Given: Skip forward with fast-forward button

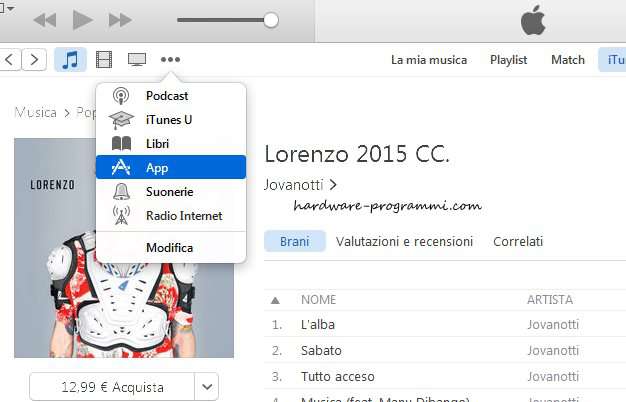Looking at the screenshot, I should point(120,20).
